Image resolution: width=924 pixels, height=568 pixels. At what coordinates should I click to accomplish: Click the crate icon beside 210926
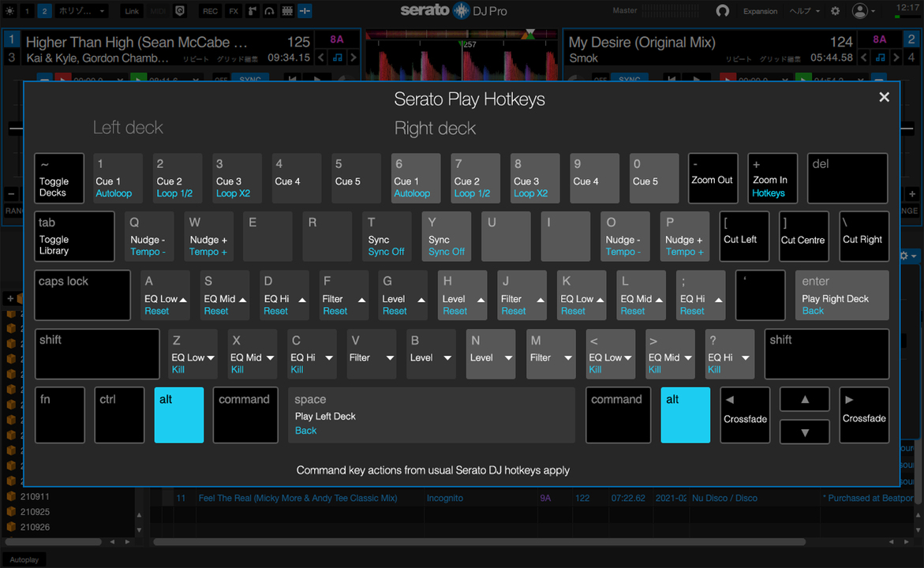tap(10, 527)
